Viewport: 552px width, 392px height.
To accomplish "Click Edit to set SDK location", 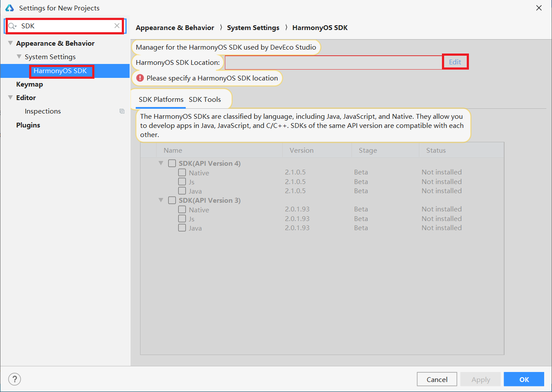I will point(455,62).
